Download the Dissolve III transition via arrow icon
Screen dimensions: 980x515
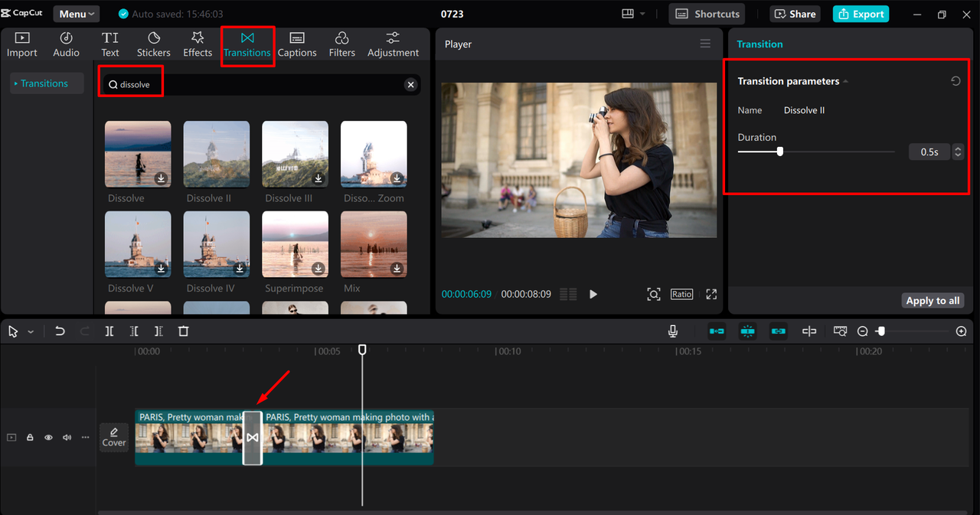pyautogui.click(x=318, y=178)
